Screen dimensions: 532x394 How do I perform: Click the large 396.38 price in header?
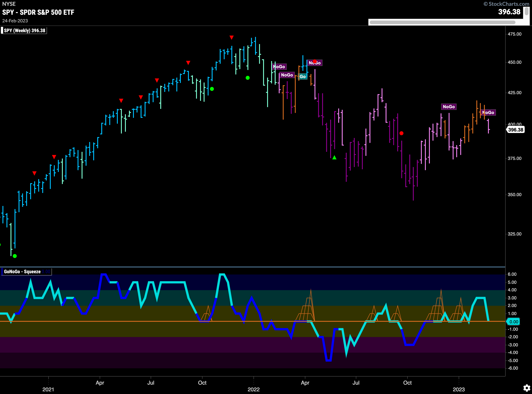509,12
